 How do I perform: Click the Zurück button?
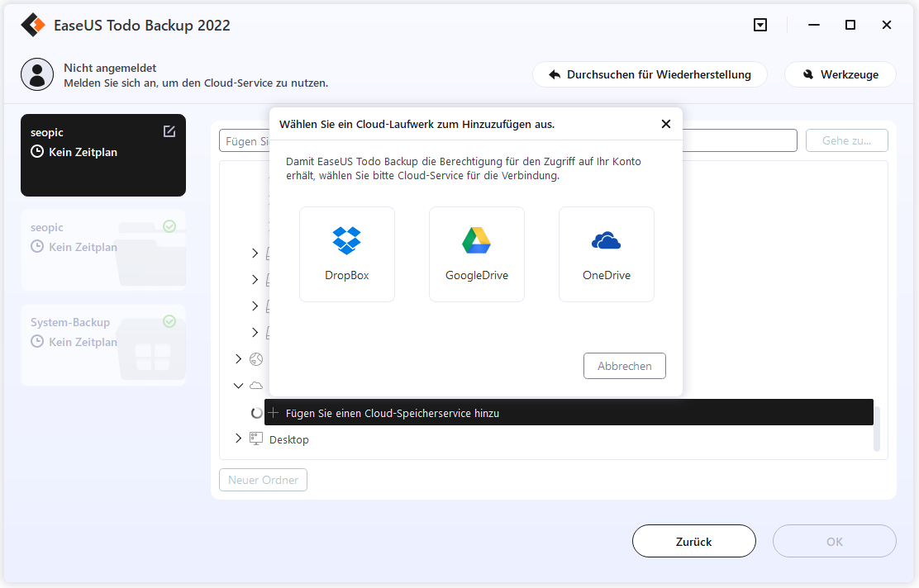point(694,541)
